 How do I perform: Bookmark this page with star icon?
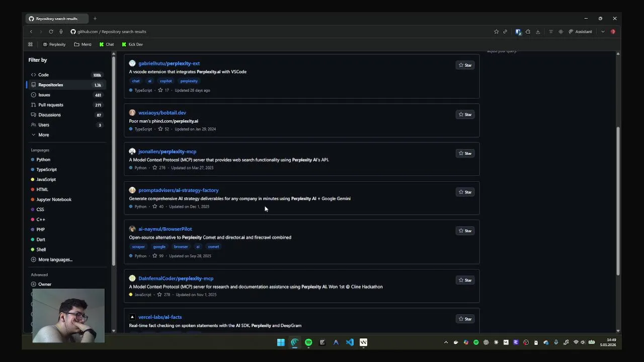496,32
